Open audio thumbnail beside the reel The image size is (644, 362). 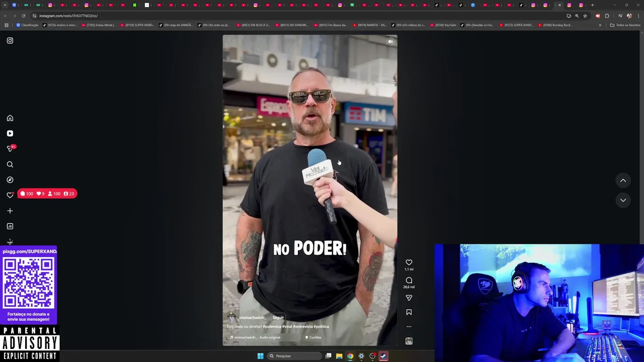point(409,341)
